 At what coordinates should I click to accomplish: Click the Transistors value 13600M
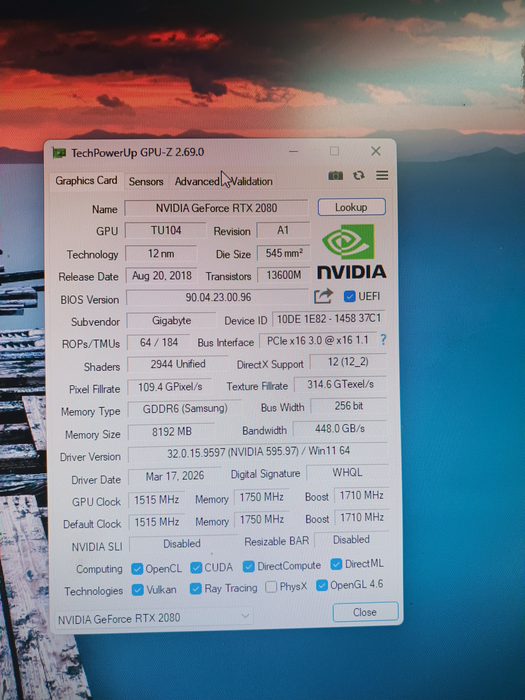tap(283, 275)
